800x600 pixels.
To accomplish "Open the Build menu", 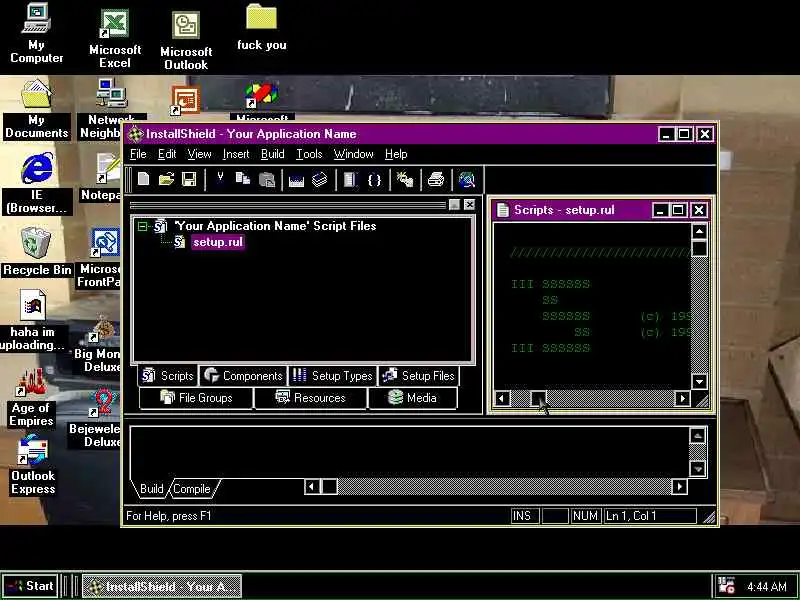I will [x=272, y=154].
